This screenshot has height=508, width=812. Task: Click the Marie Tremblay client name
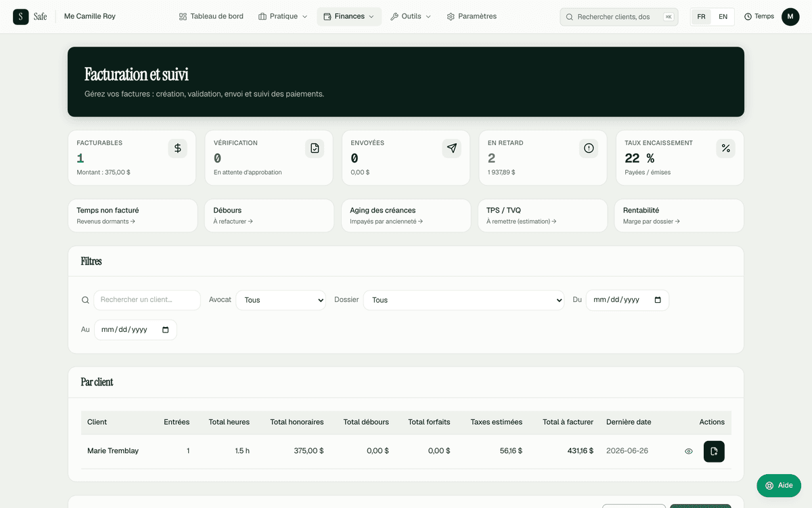(x=113, y=451)
